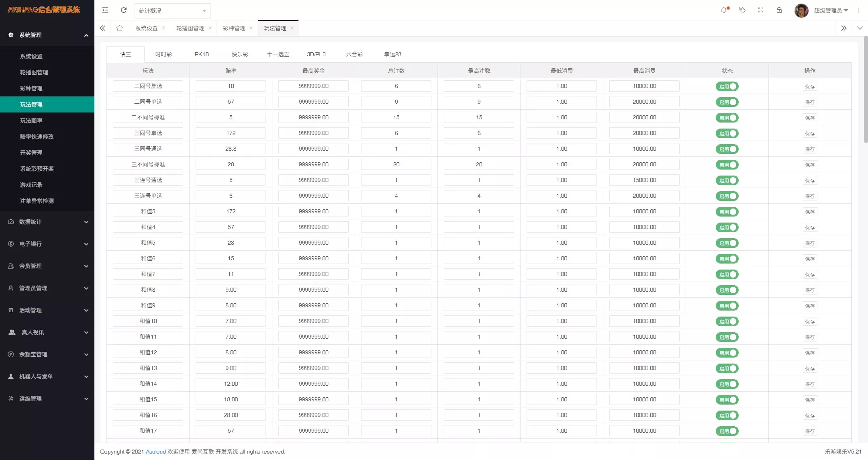Expand the 超级管理员 user menu
Viewport: 868px width, 460px height.
831,10
